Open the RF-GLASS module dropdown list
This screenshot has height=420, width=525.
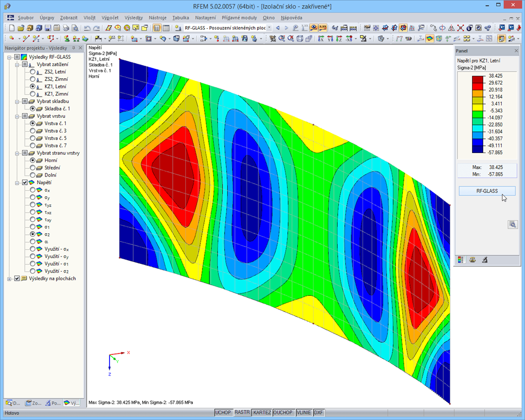(269, 28)
